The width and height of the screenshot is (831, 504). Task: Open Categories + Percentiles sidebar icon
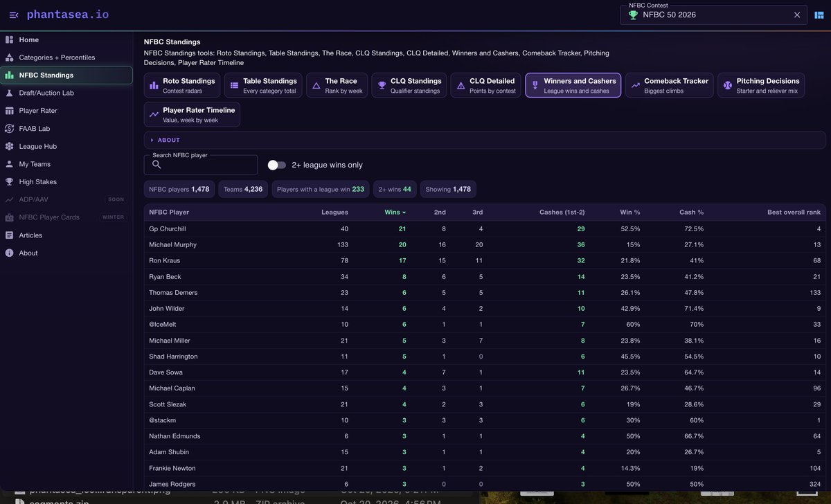[x=9, y=57]
